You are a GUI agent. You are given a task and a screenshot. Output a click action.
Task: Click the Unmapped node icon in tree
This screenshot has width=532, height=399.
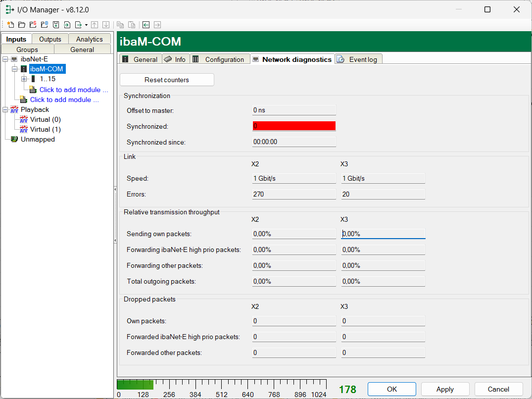tap(14, 139)
